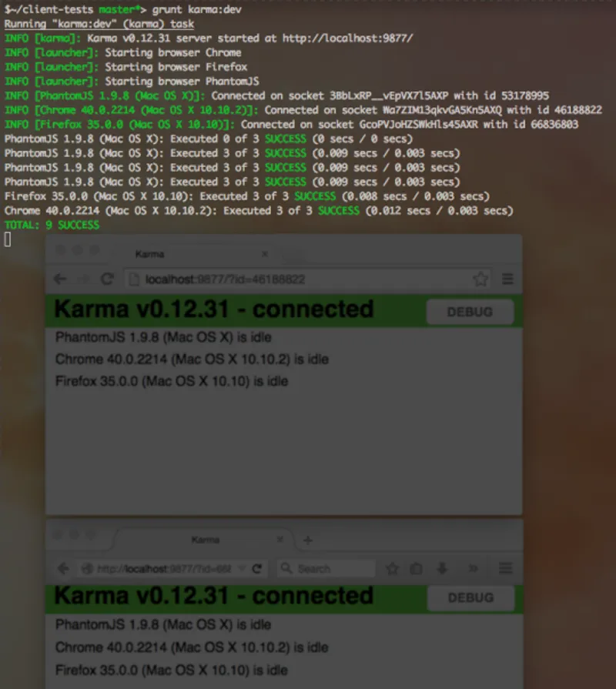Show Firefox bookmarks list icon
The height and width of the screenshot is (689, 616).
417,569
